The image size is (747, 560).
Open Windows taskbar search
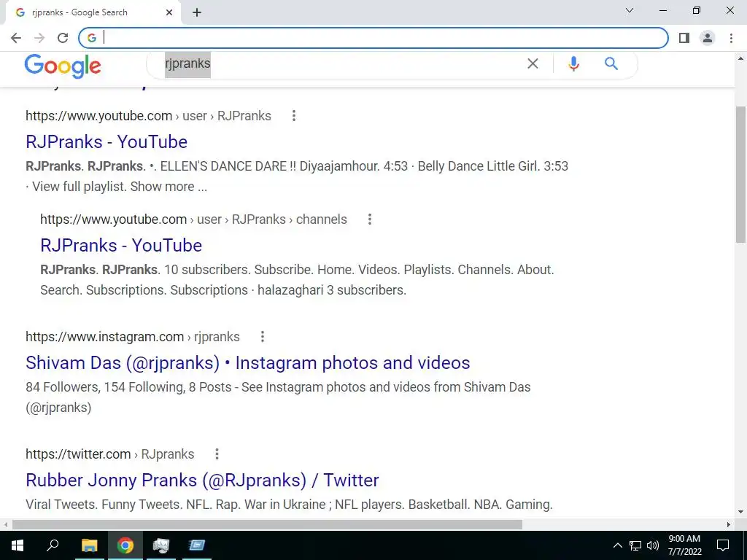(53, 545)
